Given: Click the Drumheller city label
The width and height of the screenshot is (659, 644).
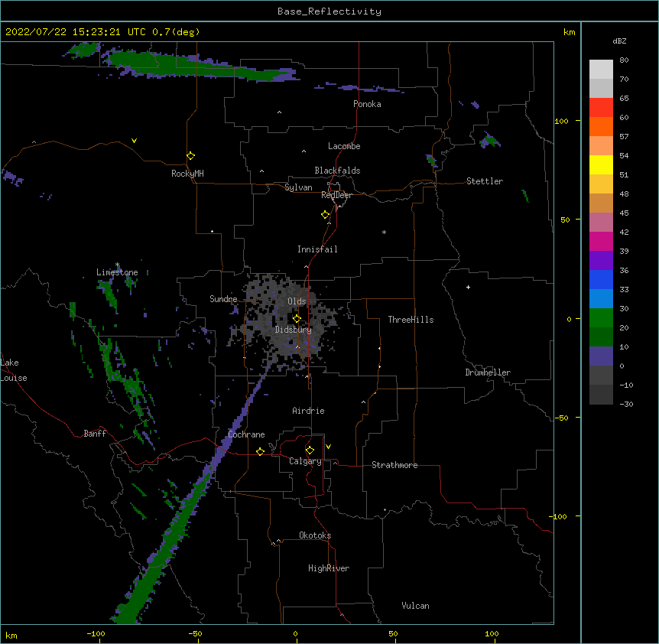Looking at the screenshot, I should click(x=488, y=372).
